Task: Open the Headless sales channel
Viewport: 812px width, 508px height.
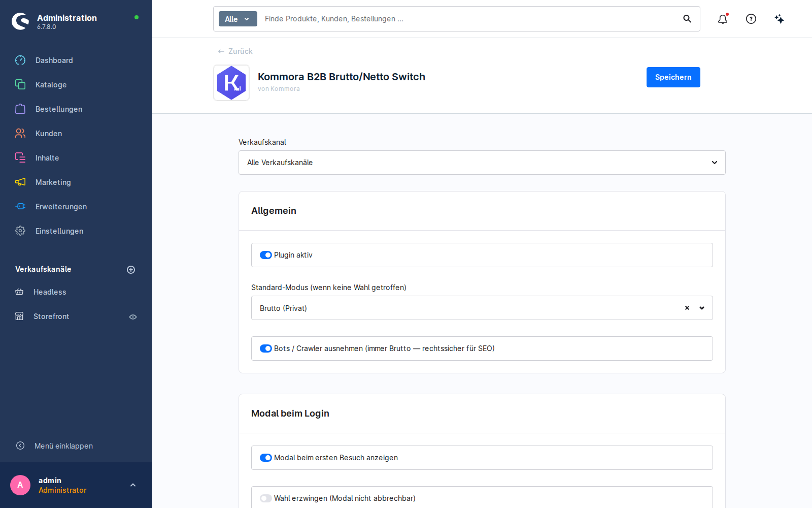Action: [x=50, y=292]
